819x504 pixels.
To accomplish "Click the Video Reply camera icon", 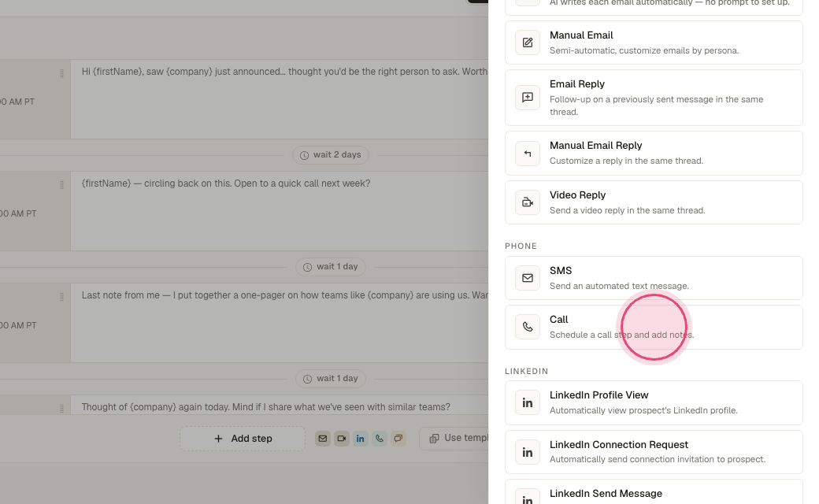I will [528, 202].
